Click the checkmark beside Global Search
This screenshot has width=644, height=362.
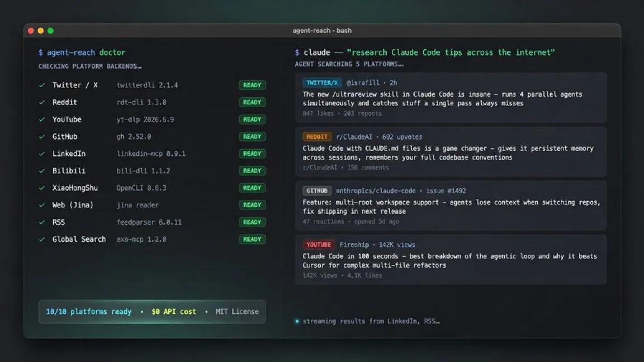[41, 239]
